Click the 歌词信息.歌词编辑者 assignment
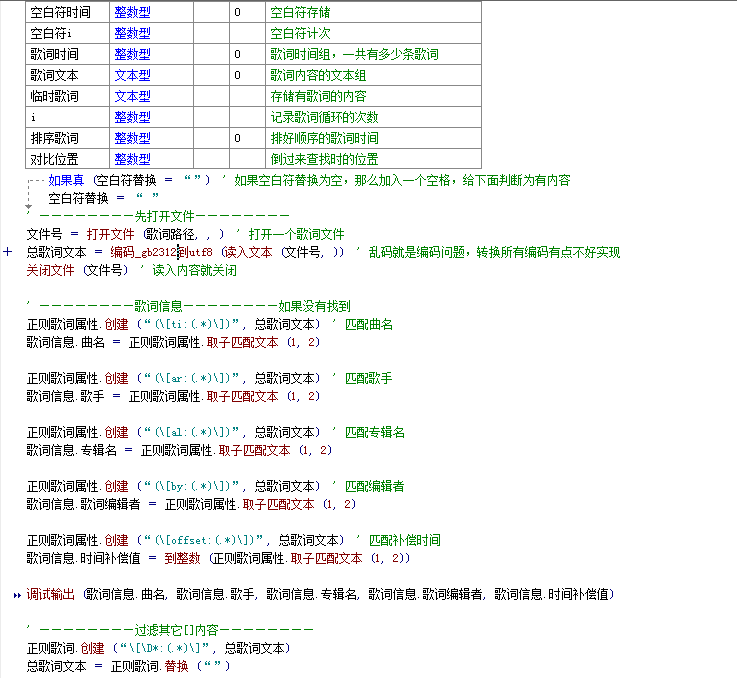The width and height of the screenshot is (737, 678). pyautogui.click(x=191, y=505)
